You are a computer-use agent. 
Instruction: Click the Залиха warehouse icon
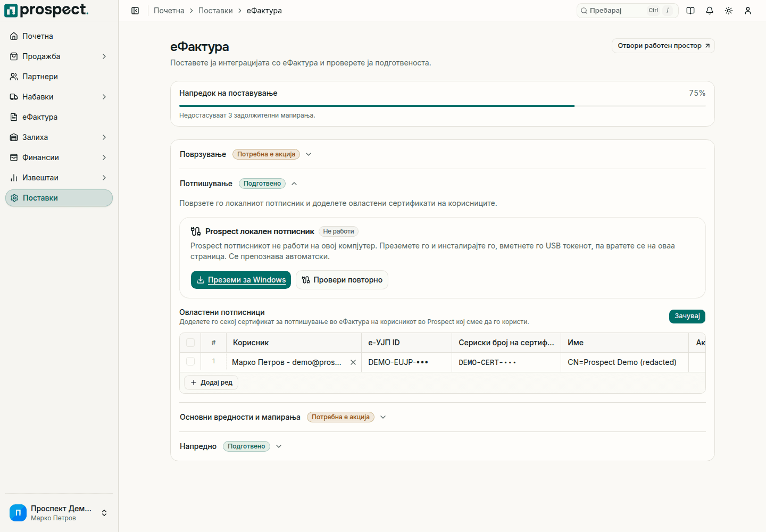14,137
